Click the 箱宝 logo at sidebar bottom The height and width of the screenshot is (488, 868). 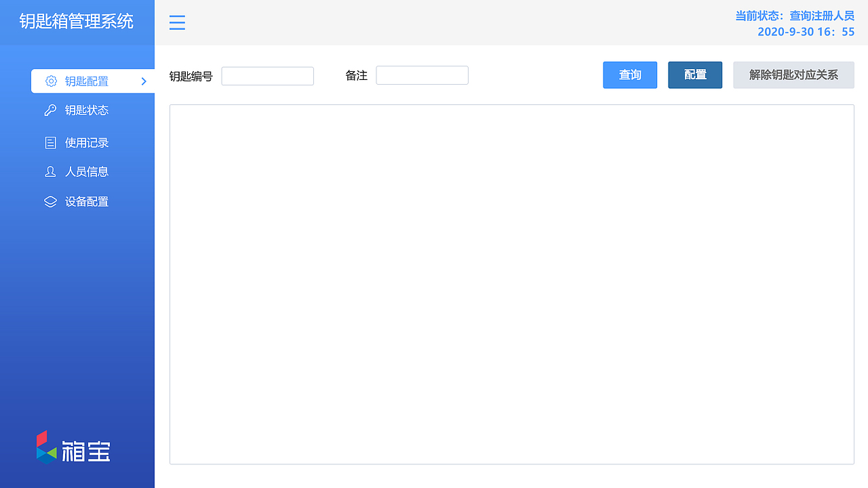pos(73,447)
